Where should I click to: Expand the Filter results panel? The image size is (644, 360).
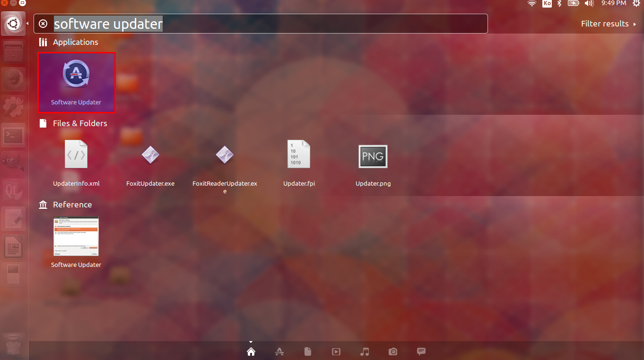[x=609, y=24]
